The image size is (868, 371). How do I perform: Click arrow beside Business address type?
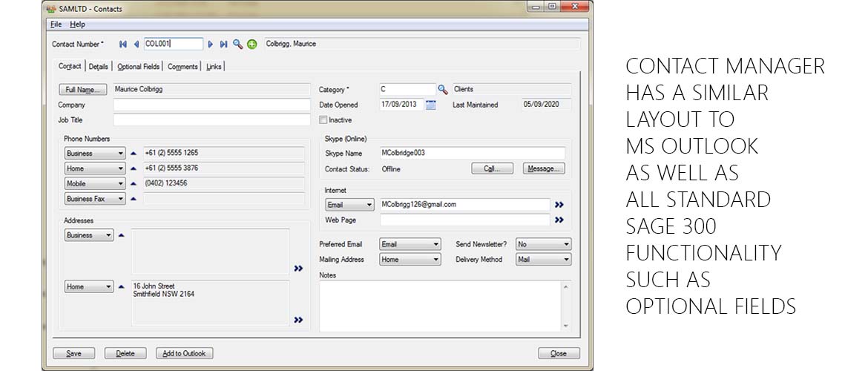(121, 235)
